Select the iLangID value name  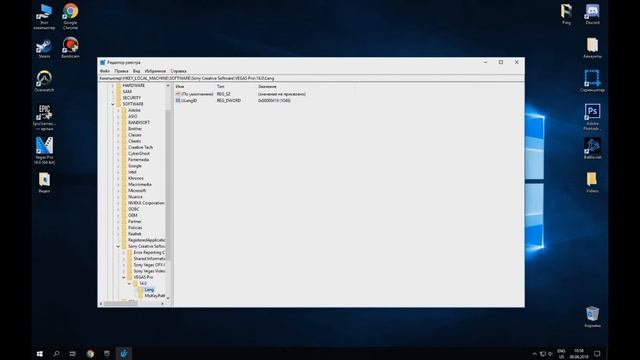click(189, 100)
